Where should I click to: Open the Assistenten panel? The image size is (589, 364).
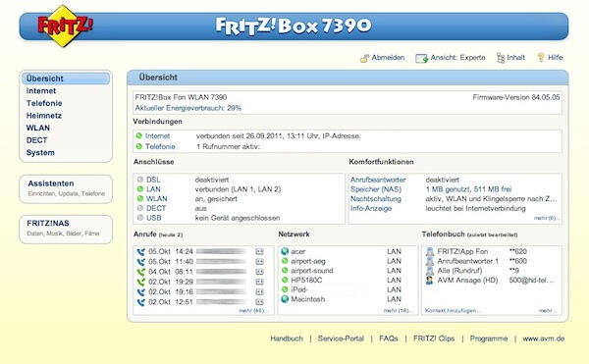tap(66, 188)
